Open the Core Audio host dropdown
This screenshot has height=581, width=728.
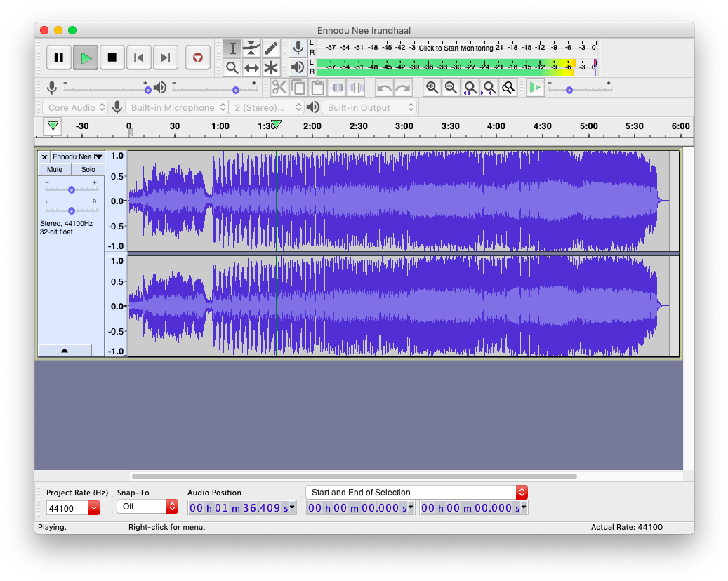click(75, 107)
